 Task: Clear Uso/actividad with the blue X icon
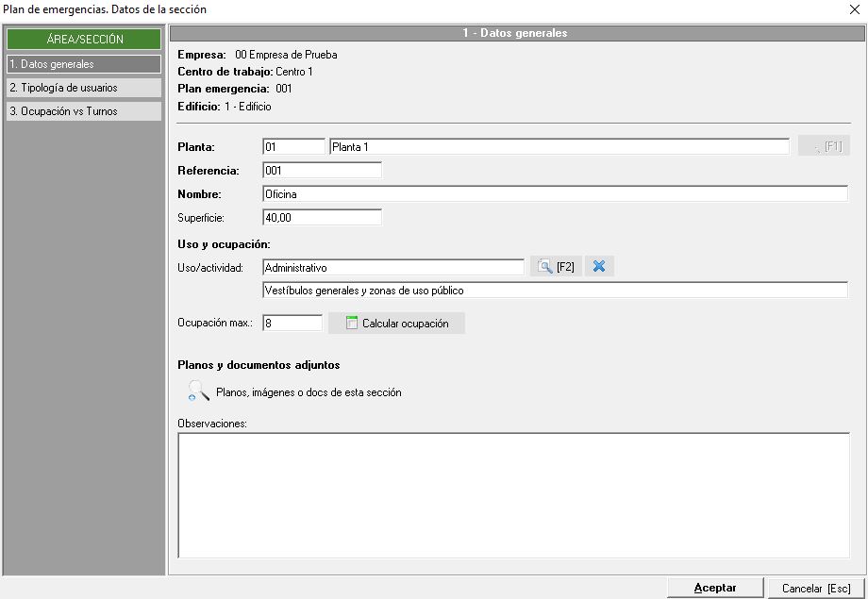[599, 267]
